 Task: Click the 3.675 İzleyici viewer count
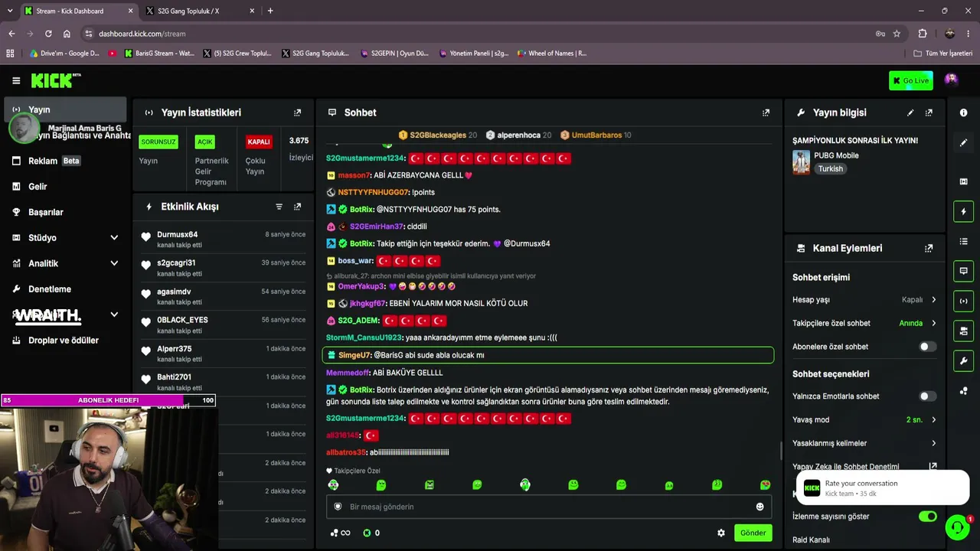point(299,148)
